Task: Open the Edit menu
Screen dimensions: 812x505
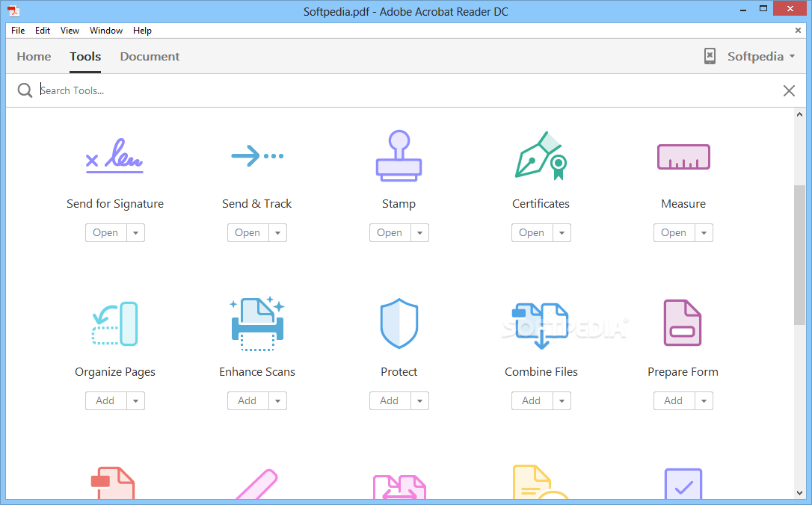Action: (x=43, y=31)
